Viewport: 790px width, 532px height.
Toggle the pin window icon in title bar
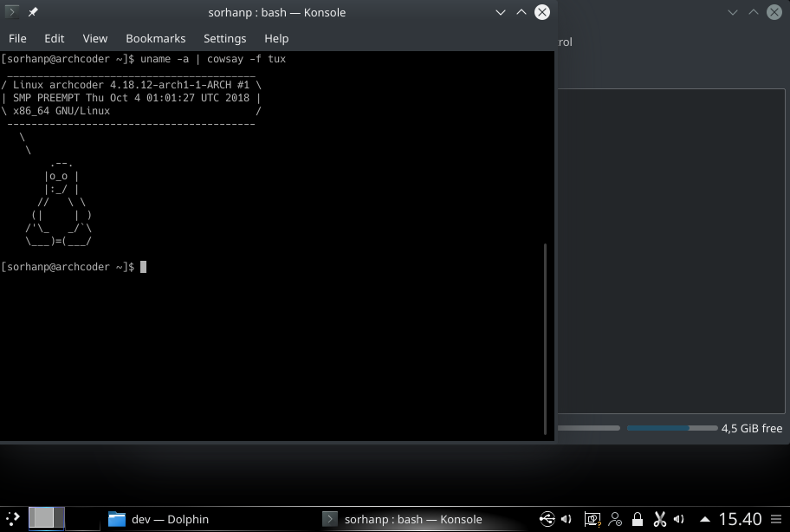click(x=33, y=12)
